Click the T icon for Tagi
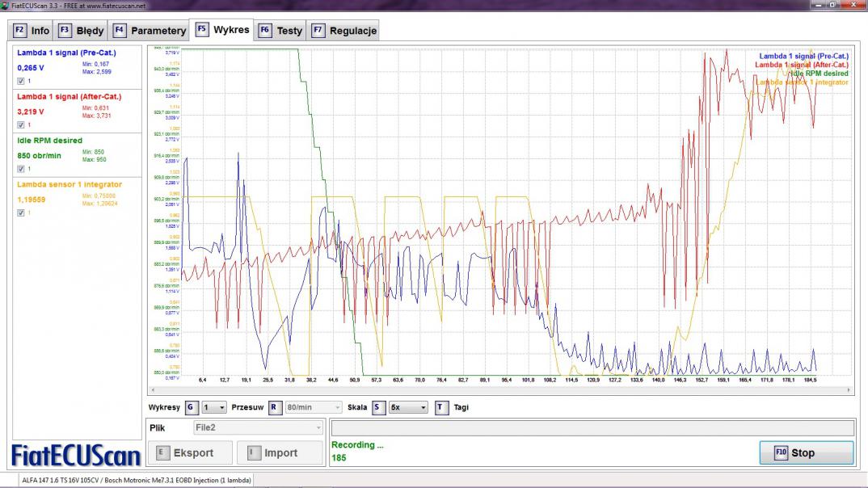Viewport: 868px width, 488px height. (x=441, y=408)
